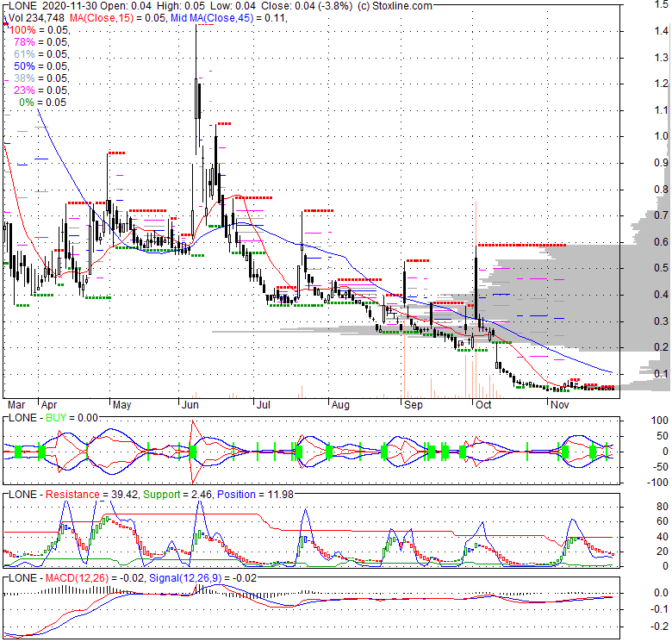Click the Jun label on time axis
This screenshot has width=672, height=642.
190,405
